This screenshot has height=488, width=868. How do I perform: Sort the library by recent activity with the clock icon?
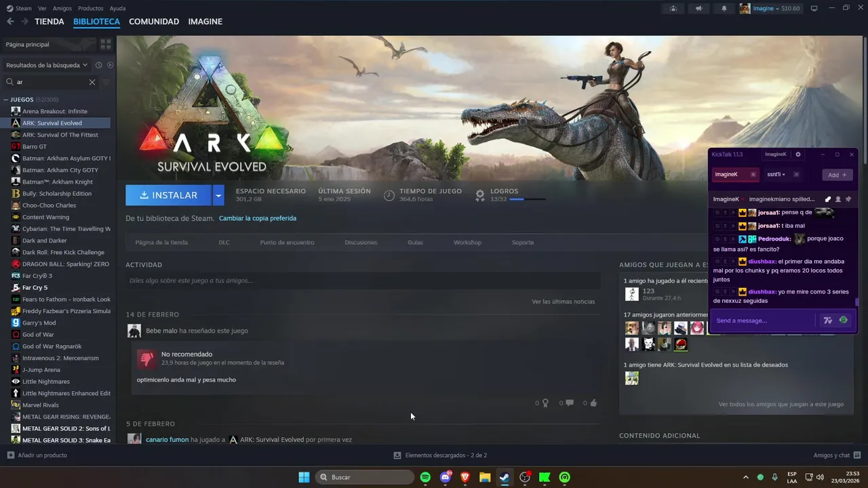click(98, 65)
